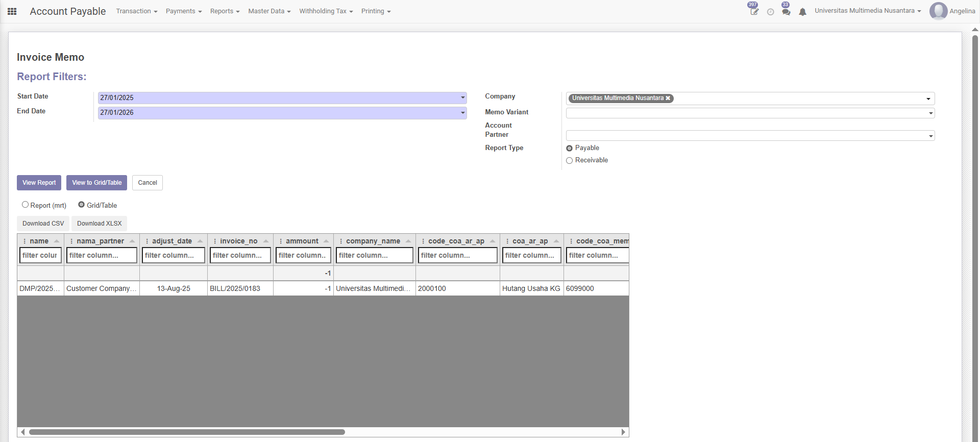
Task: Expand the Start Date dropdown
Action: coord(462,98)
